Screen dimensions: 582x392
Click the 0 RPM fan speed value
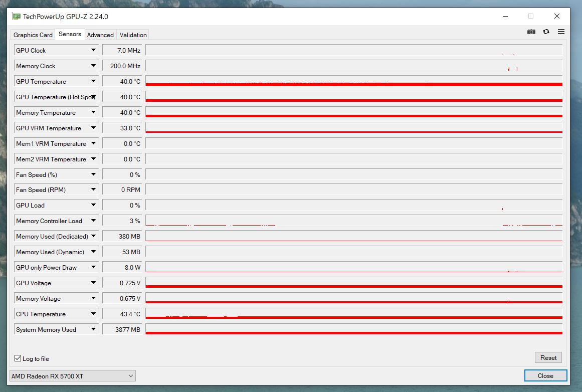pos(122,189)
